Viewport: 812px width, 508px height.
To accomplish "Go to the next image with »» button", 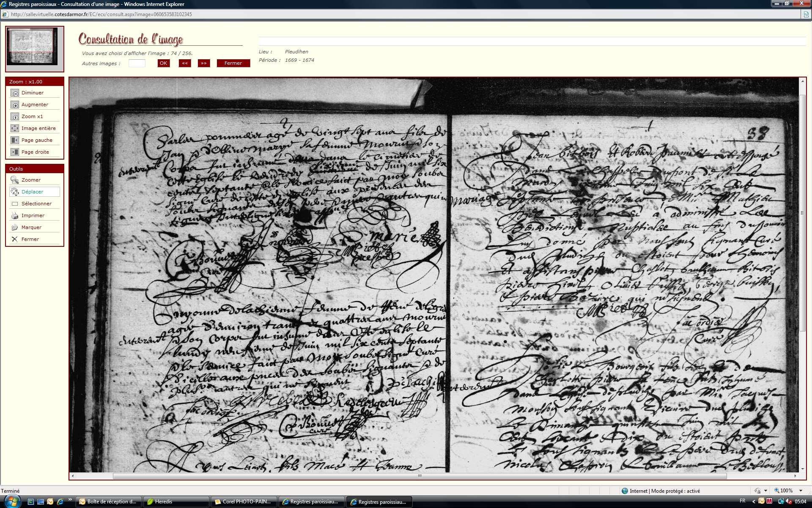I will pyautogui.click(x=204, y=63).
